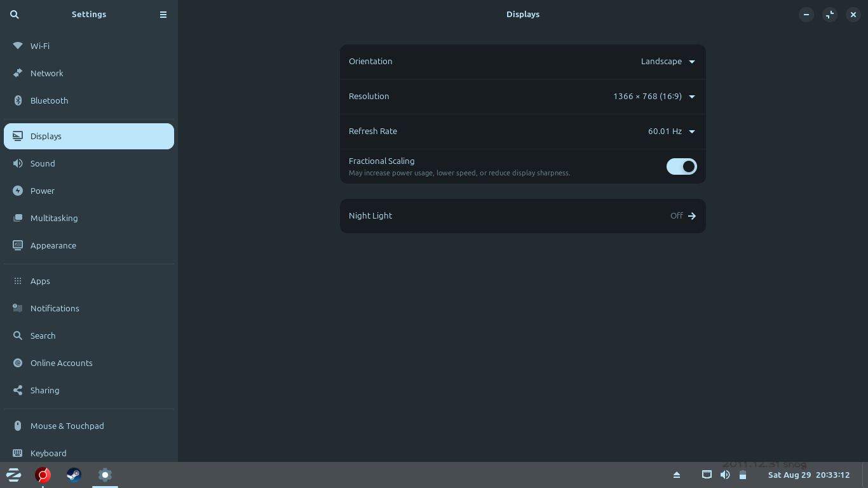Screen dimensions: 868x488
Task: Click the Bluetooth icon in sidebar
Action: 18,100
